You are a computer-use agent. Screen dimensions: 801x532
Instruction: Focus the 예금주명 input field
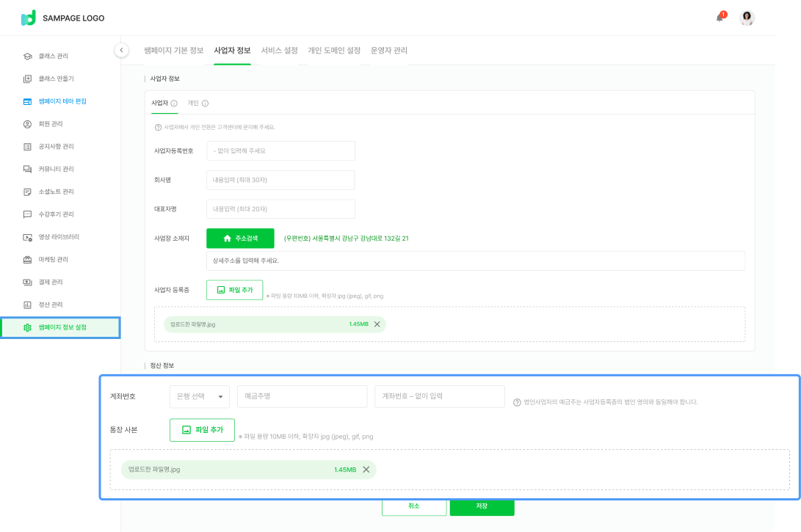(302, 396)
